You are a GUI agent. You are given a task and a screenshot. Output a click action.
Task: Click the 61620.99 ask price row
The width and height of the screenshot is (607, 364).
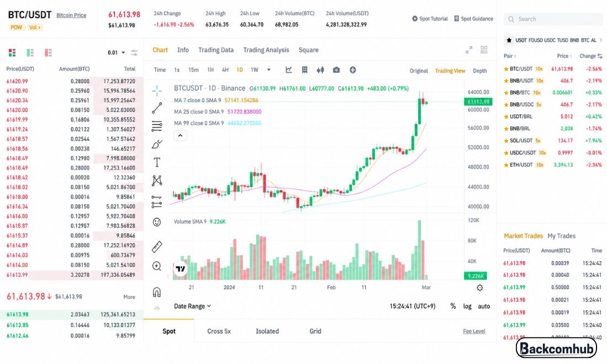point(71,81)
